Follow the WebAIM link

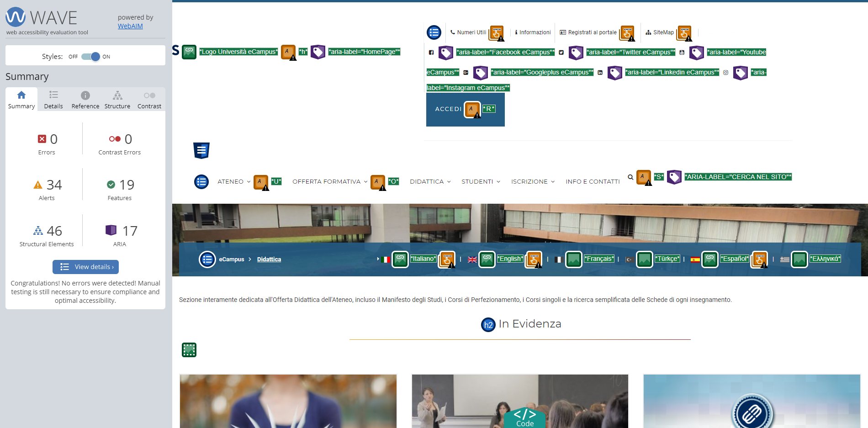[130, 26]
